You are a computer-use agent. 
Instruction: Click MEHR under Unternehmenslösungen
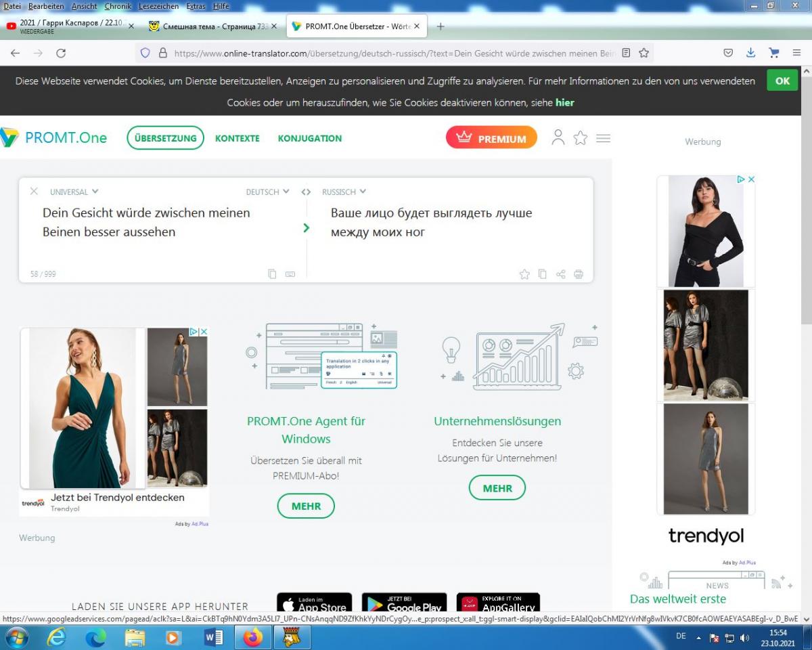point(497,487)
